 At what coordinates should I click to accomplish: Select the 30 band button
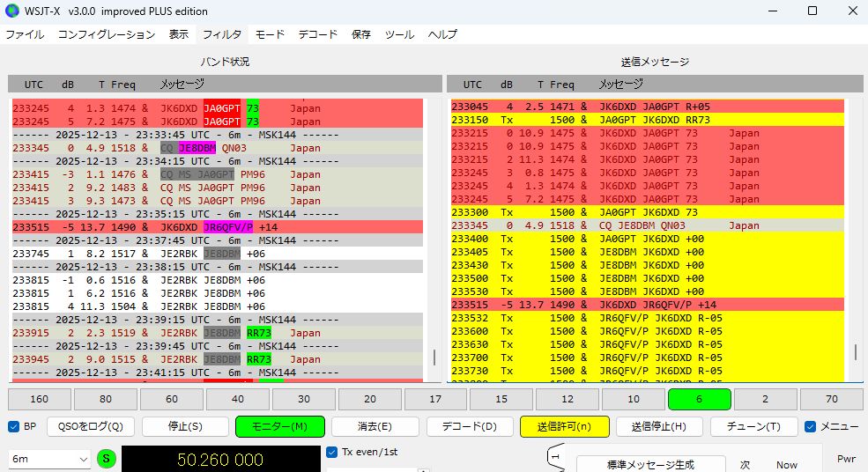point(303,399)
